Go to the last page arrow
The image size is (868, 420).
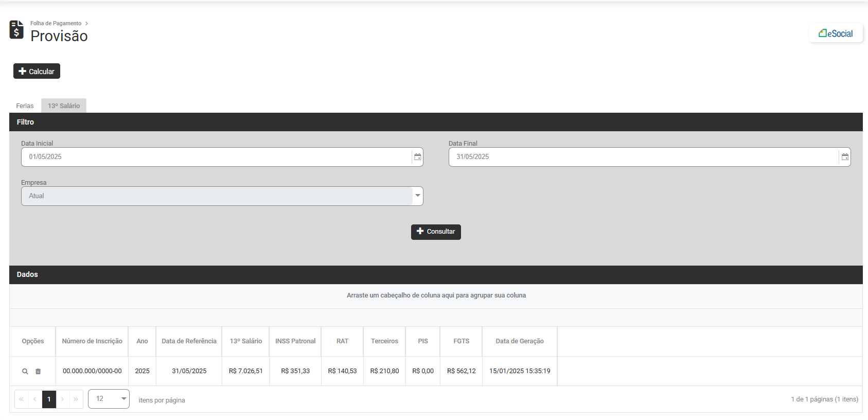tap(76, 399)
